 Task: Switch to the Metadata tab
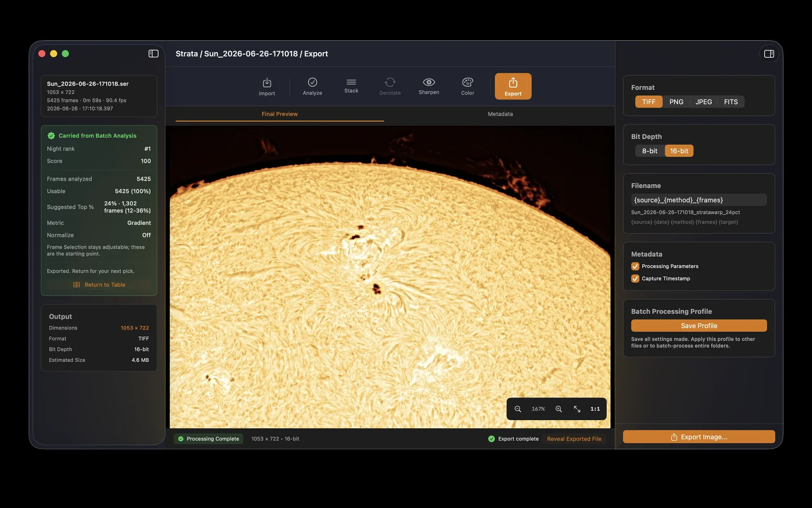[x=500, y=114]
